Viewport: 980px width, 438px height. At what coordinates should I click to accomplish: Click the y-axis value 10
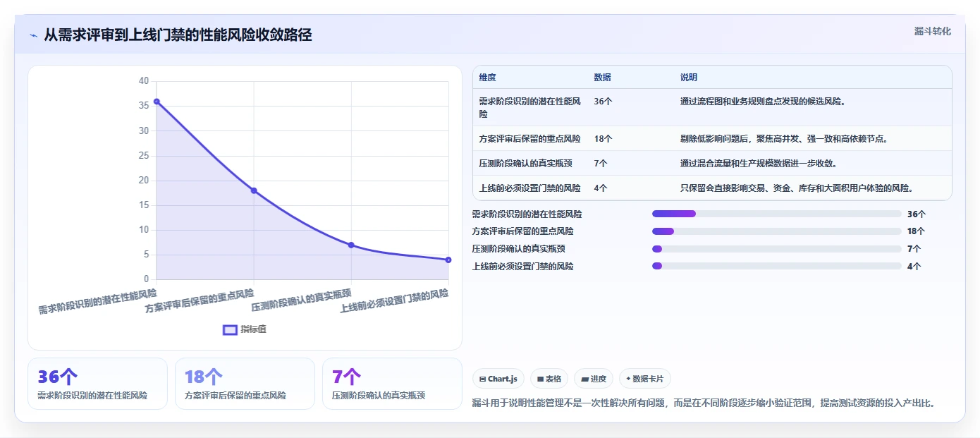pos(144,230)
